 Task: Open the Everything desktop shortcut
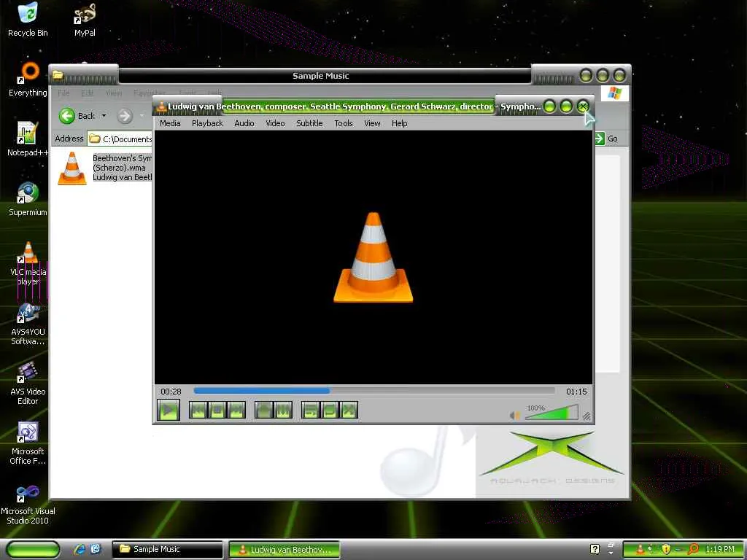click(x=28, y=80)
